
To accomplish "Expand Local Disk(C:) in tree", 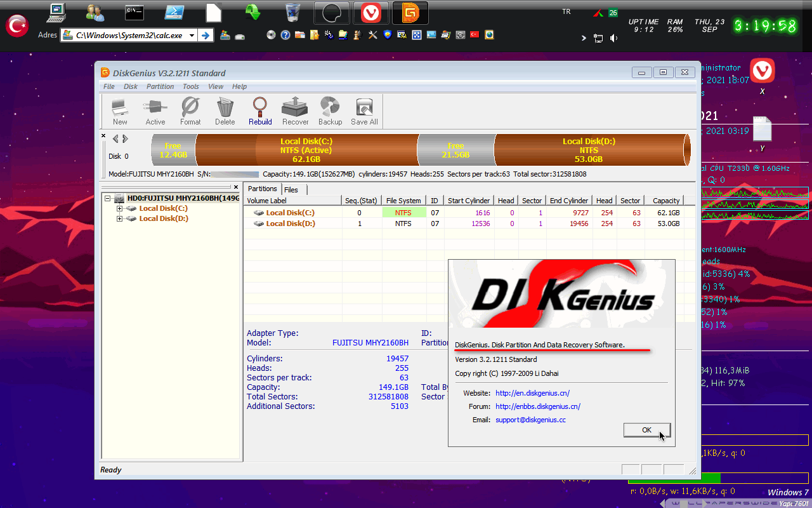I will point(119,208).
